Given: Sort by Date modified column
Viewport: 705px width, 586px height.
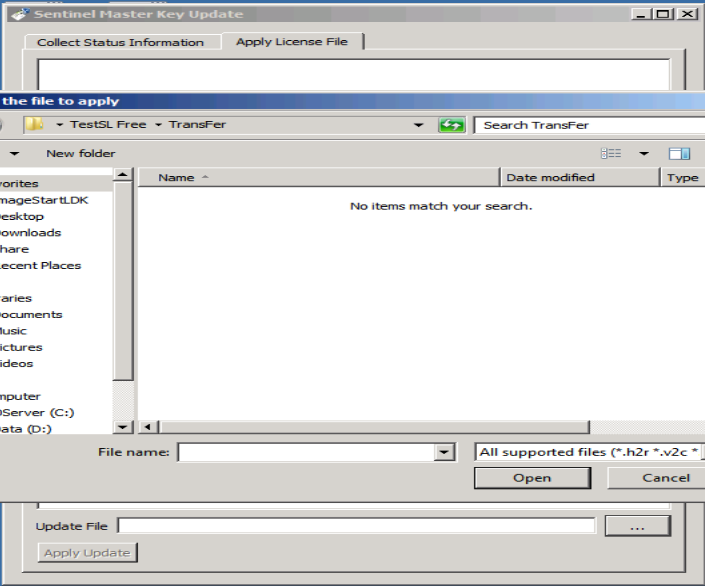Looking at the screenshot, I should (x=580, y=177).
